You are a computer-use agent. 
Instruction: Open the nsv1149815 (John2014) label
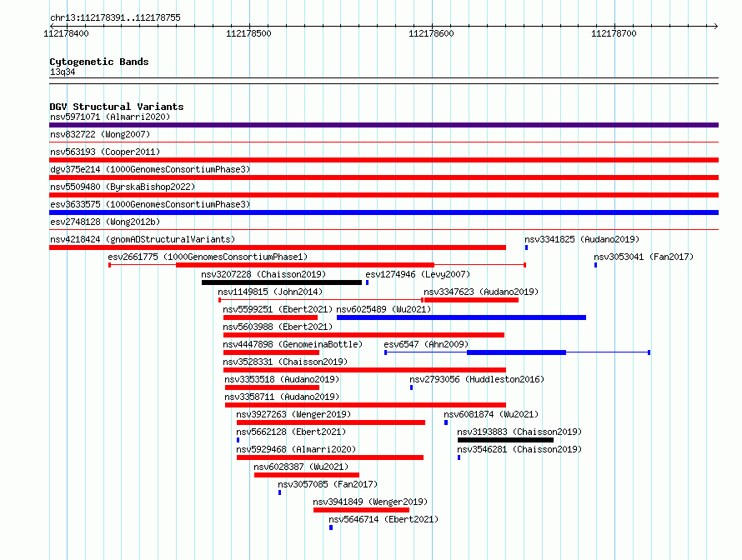(x=270, y=292)
